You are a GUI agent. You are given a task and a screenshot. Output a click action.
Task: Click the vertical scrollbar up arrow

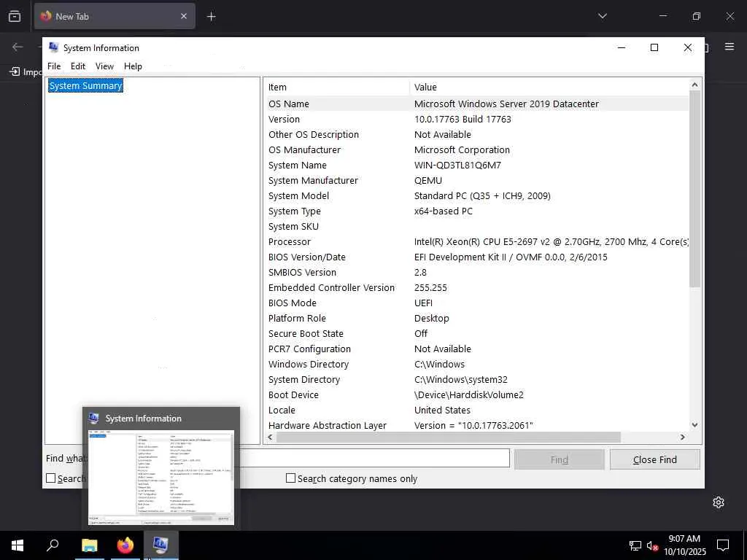(x=694, y=85)
